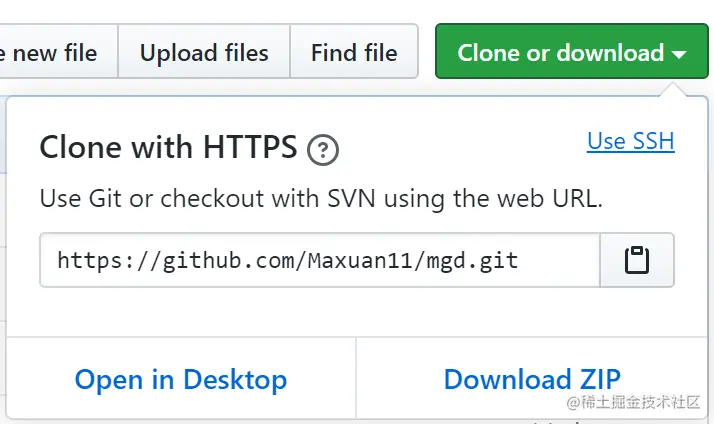Click the Clone with HTTPS heading
Image resolution: width=714 pixels, height=424 pixels.
click(168, 147)
